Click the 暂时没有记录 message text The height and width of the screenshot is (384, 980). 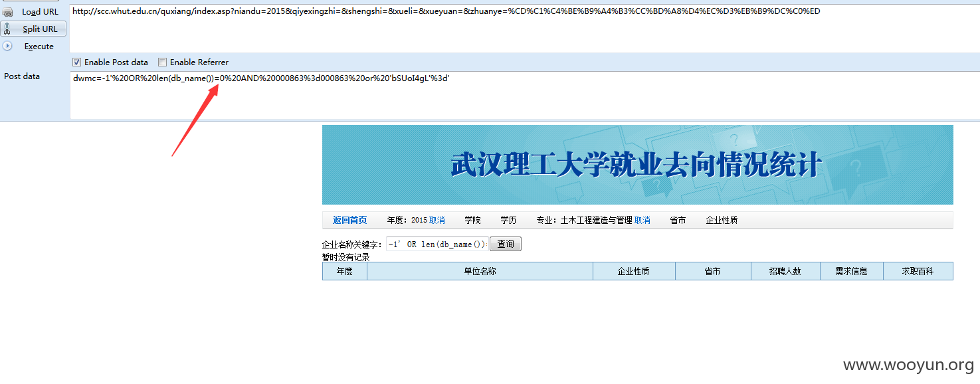345,257
